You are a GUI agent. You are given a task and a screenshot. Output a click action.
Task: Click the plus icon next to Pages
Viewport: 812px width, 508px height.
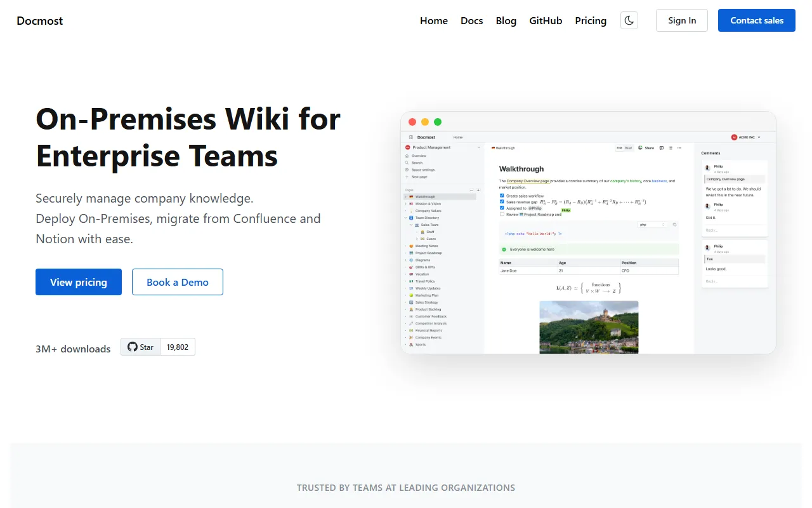click(x=478, y=190)
